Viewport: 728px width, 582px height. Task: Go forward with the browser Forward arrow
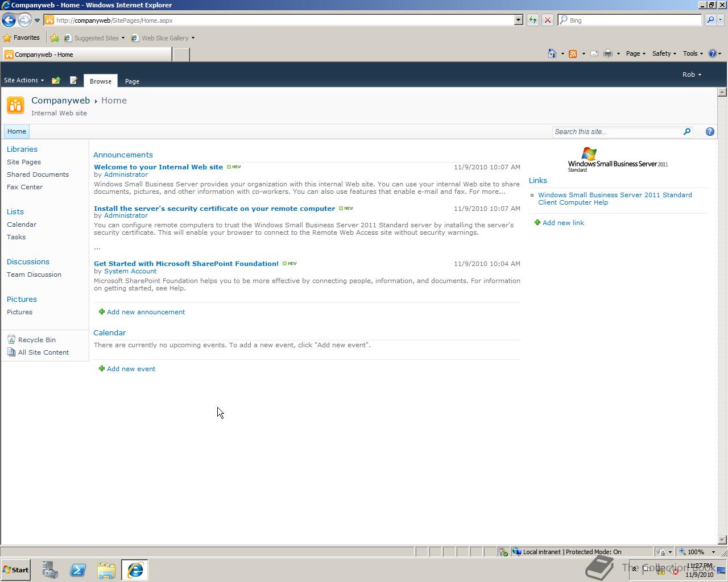pos(24,20)
